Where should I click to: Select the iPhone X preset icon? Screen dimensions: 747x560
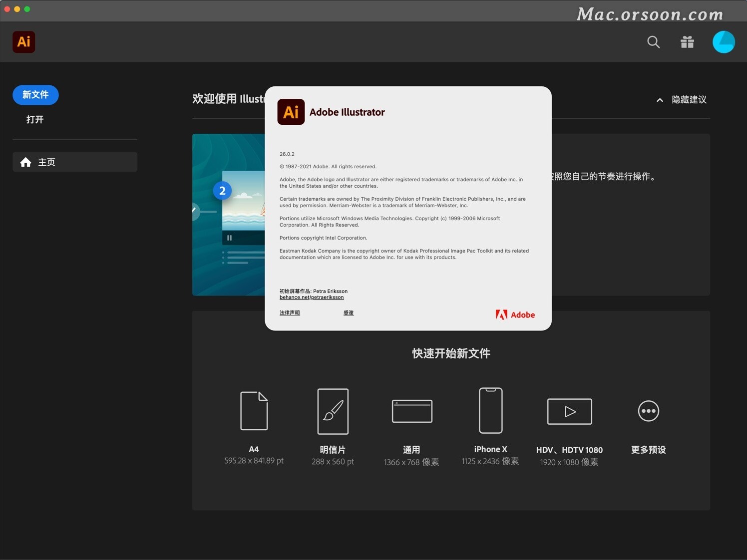pyautogui.click(x=490, y=410)
